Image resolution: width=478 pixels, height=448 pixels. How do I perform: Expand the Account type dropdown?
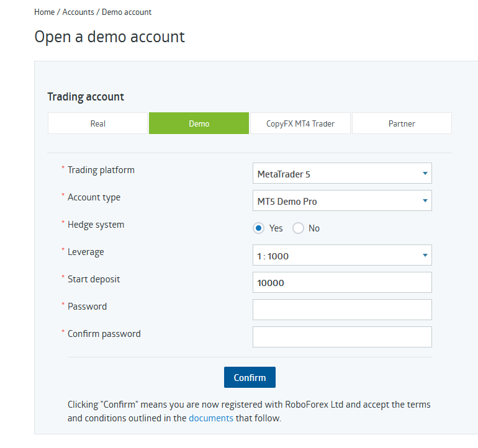coord(342,200)
